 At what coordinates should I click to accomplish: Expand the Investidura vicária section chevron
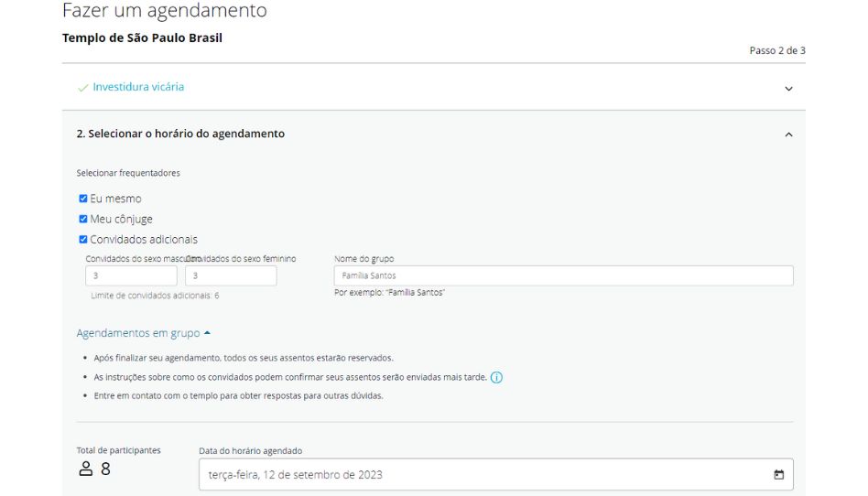click(788, 89)
